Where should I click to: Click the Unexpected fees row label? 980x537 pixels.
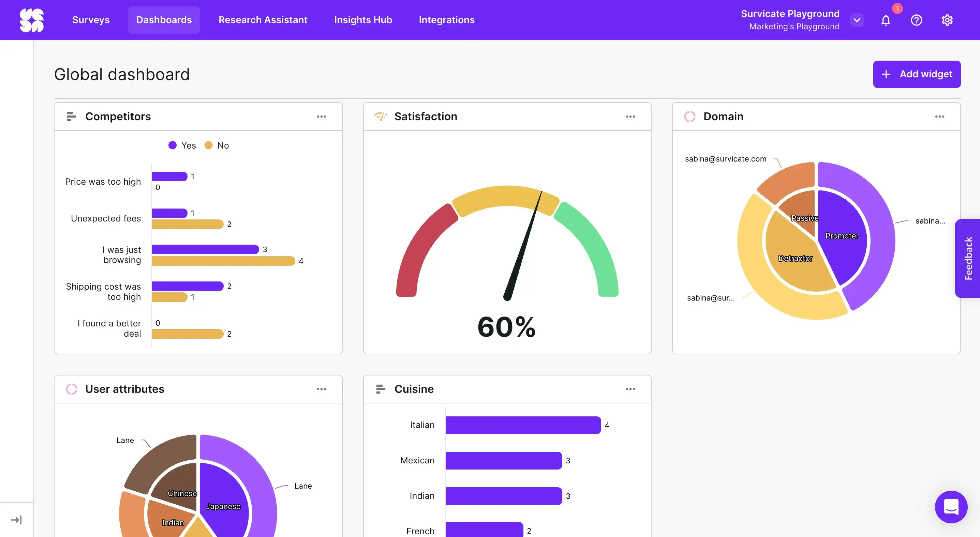pos(106,218)
